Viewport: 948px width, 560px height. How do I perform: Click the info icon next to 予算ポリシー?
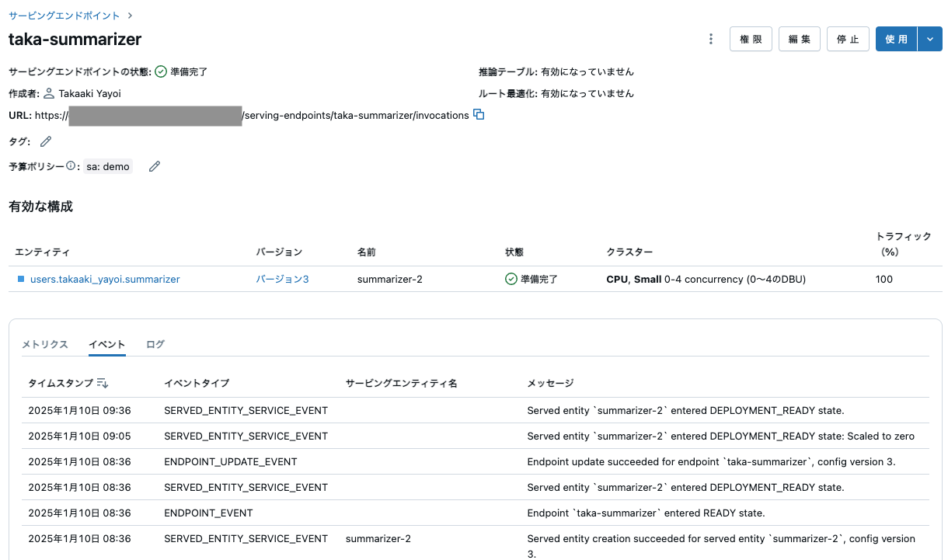coord(71,164)
